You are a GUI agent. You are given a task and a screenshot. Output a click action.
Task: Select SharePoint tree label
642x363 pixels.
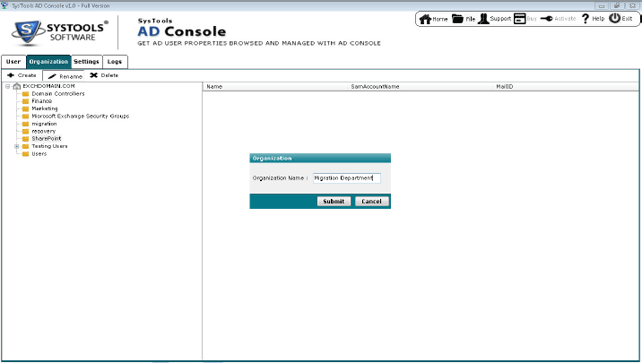pyautogui.click(x=46, y=139)
